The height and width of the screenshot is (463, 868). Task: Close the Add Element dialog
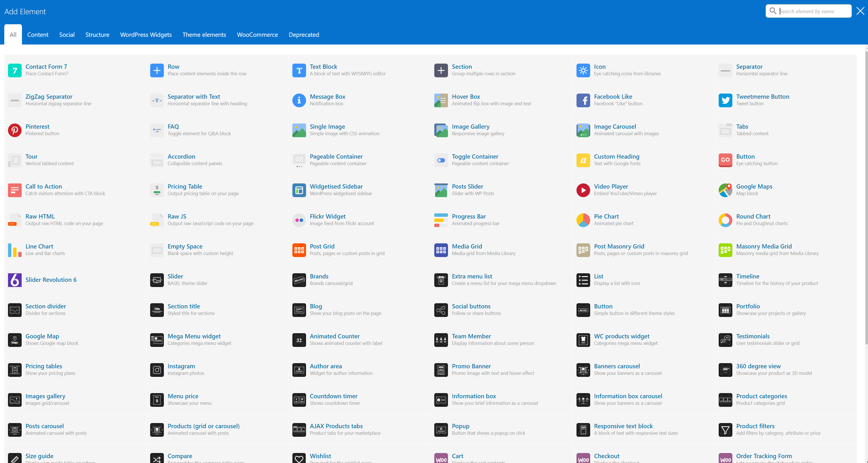pyautogui.click(x=860, y=11)
